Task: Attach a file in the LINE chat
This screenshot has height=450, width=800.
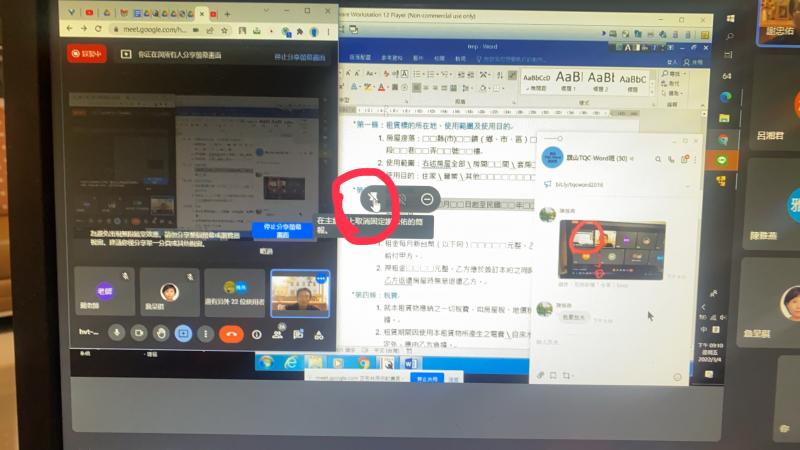Action: tap(540, 375)
